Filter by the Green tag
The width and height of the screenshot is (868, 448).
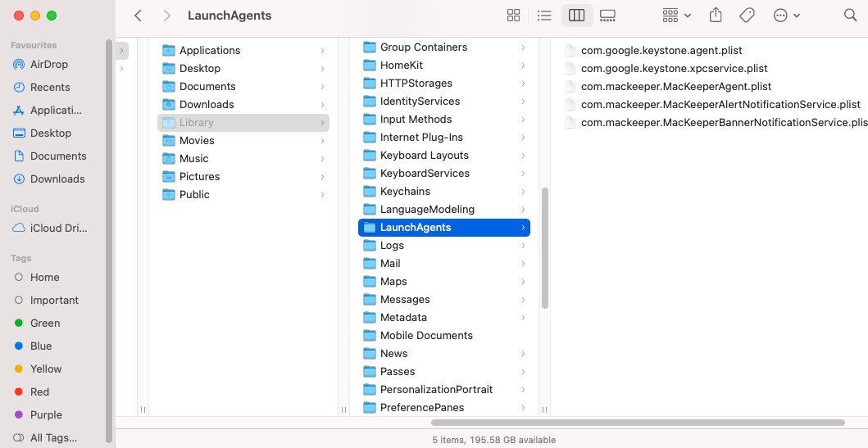pyautogui.click(x=38, y=323)
